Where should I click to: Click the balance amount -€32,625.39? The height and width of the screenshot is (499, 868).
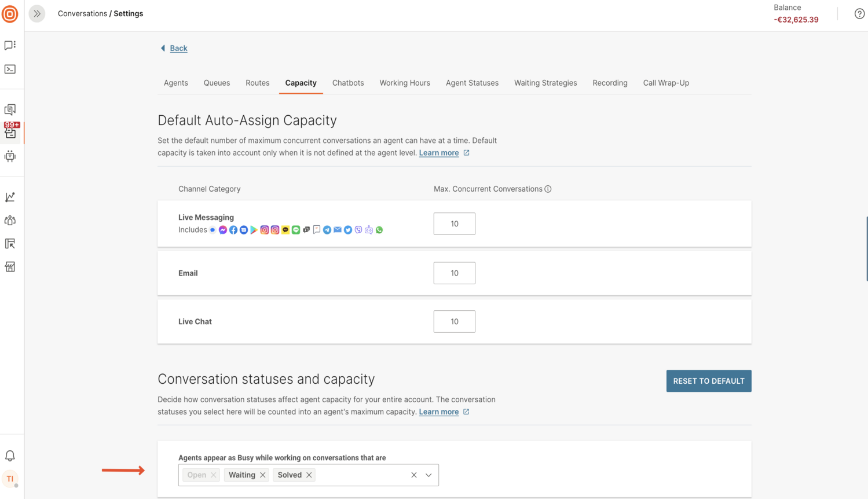coord(796,20)
